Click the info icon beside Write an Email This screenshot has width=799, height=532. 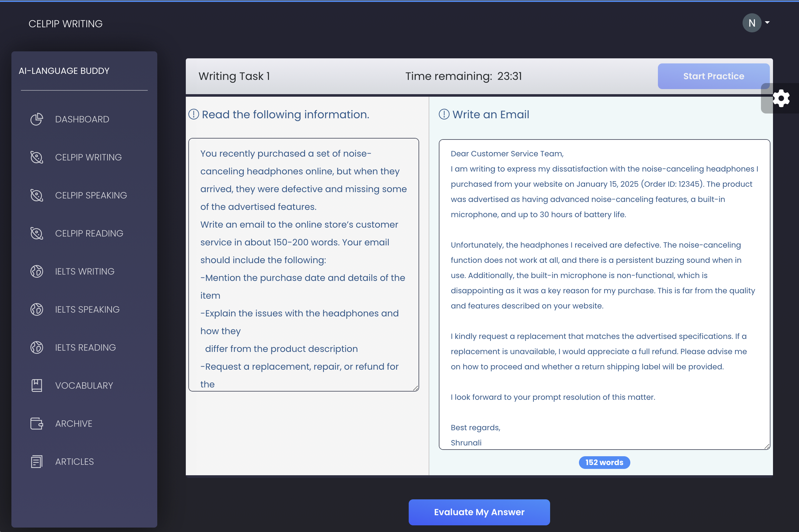pyautogui.click(x=444, y=114)
